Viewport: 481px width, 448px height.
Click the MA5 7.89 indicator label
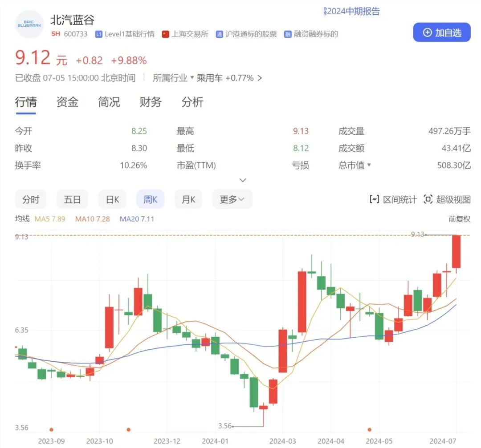coord(50,219)
